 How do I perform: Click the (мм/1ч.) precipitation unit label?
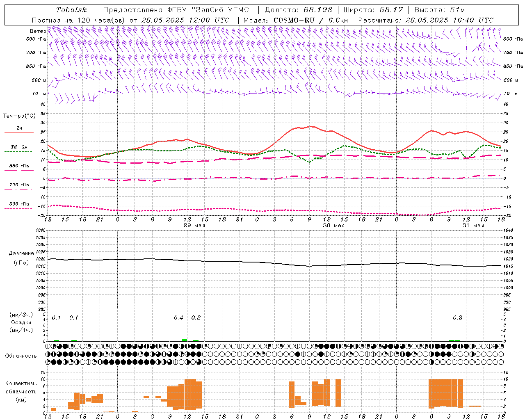point(21,330)
